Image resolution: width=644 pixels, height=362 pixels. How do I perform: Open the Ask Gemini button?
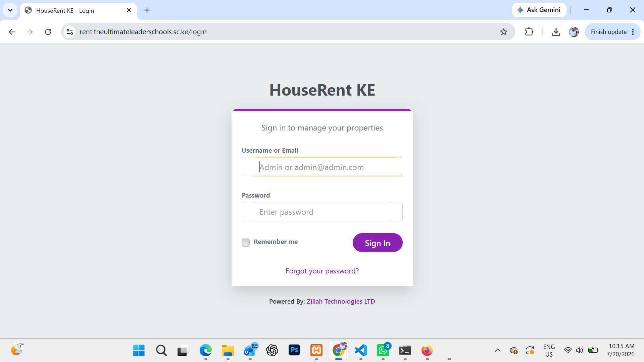(539, 10)
